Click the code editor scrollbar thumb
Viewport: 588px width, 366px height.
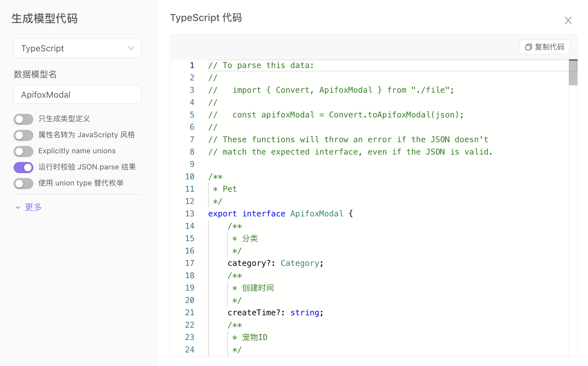click(x=573, y=73)
